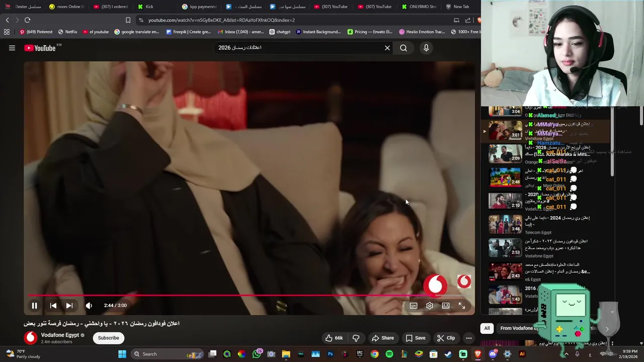The image size is (644, 362).
Task: Show more filter chips with arrow
Action: click(607, 329)
